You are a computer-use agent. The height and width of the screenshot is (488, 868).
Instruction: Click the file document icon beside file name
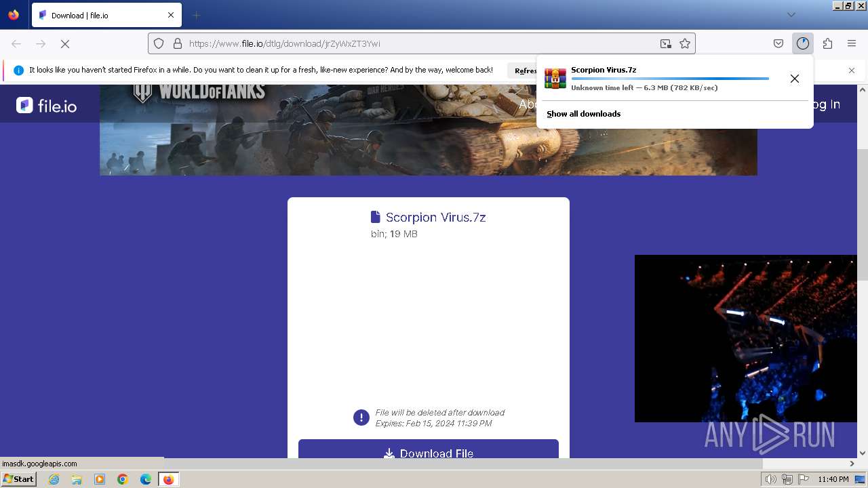[x=376, y=217]
